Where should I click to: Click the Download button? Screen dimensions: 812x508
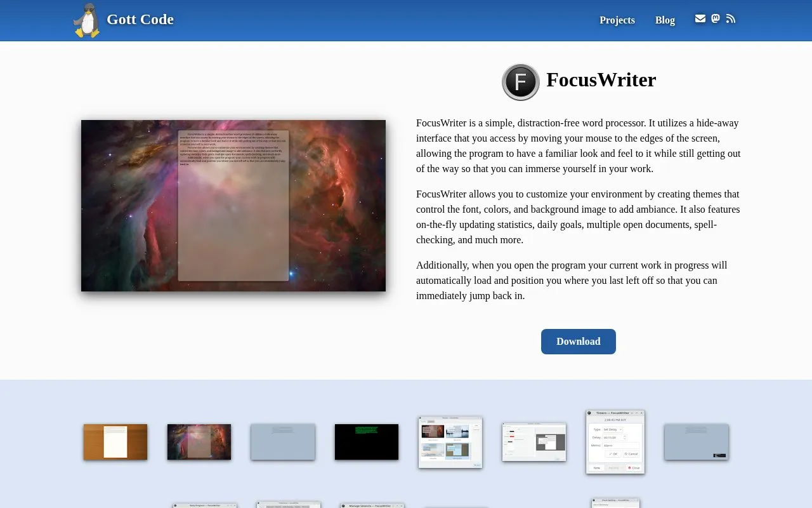point(579,342)
